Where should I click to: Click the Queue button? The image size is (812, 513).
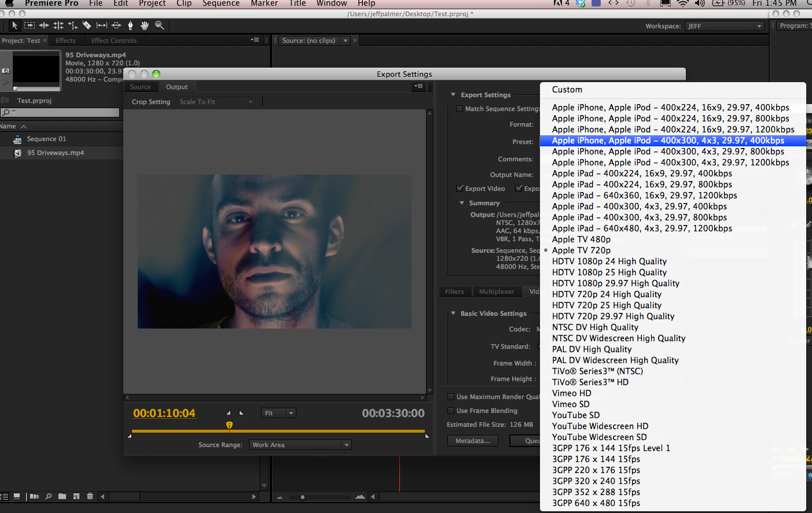[x=525, y=441]
